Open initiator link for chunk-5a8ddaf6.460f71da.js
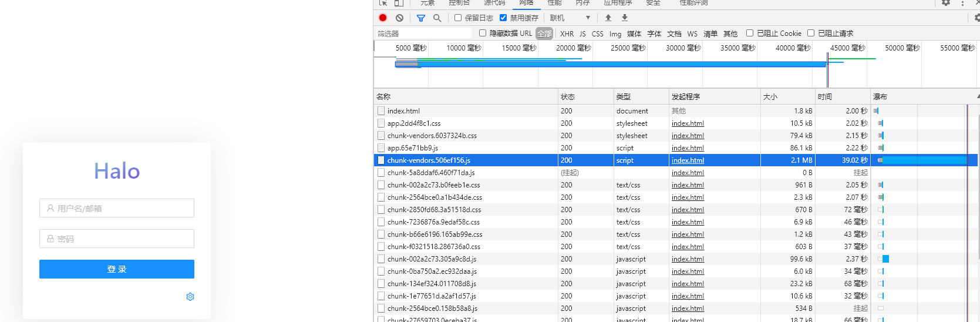Screen dimensions: 980x322 coord(688,173)
